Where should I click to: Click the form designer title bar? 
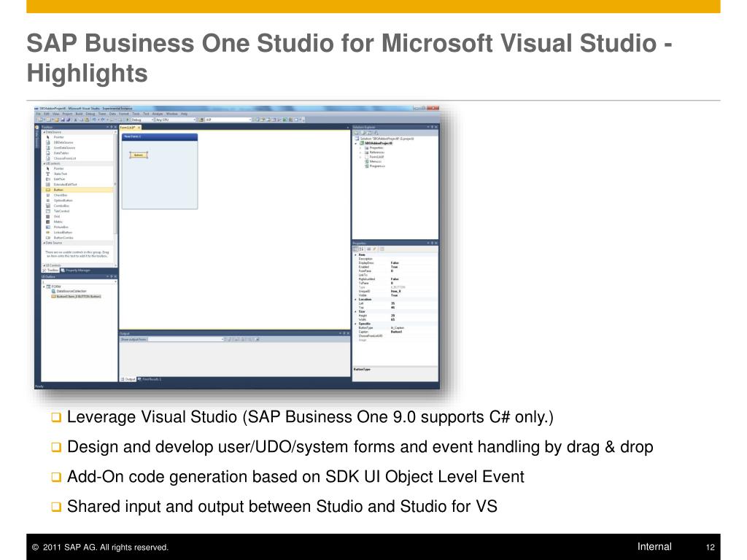(x=160, y=136)
